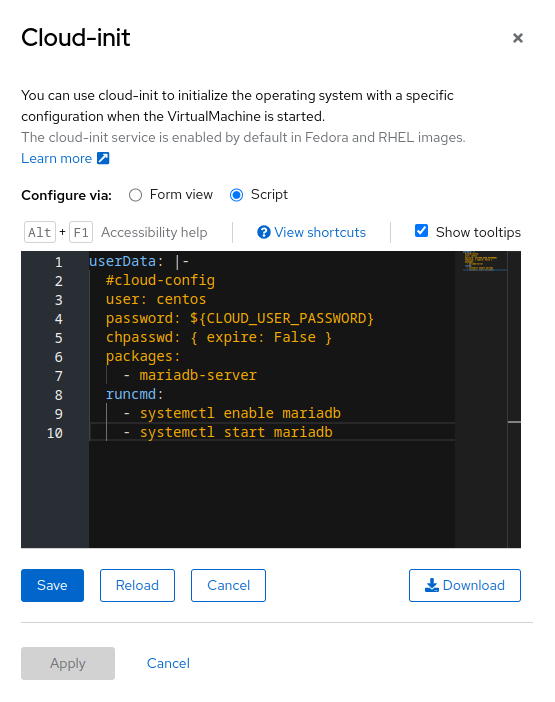Image resolution: width=555 pixels, height=702 pixels.
Task: Cancel the editor changes next to Reload
Action: click(x=228, y=585)
